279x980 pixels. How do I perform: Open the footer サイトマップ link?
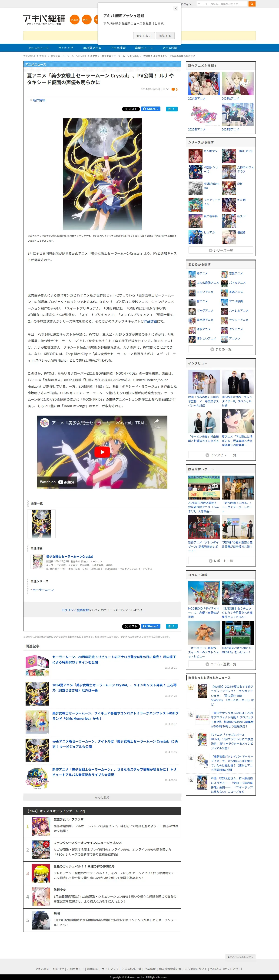110,969
